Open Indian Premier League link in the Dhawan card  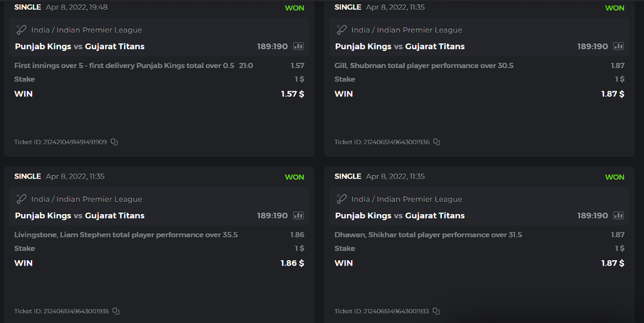(419, 199)
